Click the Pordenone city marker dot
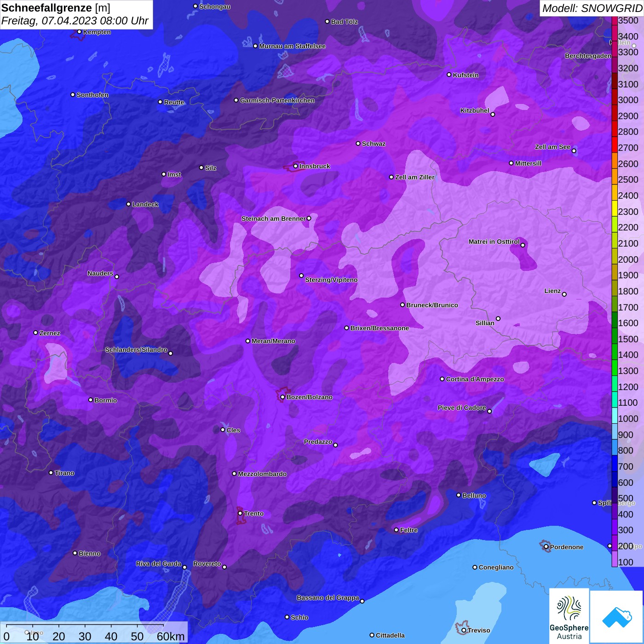Viewport: 644px width, 644px height. click(546, 547)
